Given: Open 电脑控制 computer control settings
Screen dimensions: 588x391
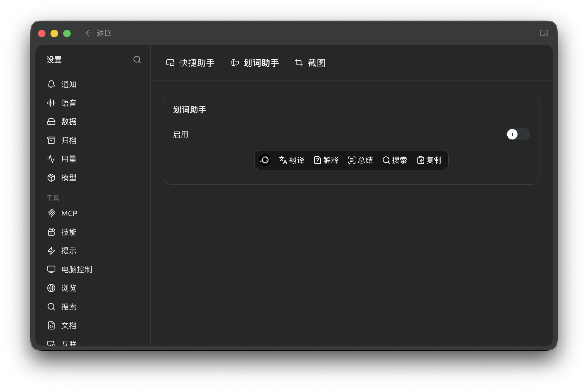Looking at the screenshot, I should (93, 269).
